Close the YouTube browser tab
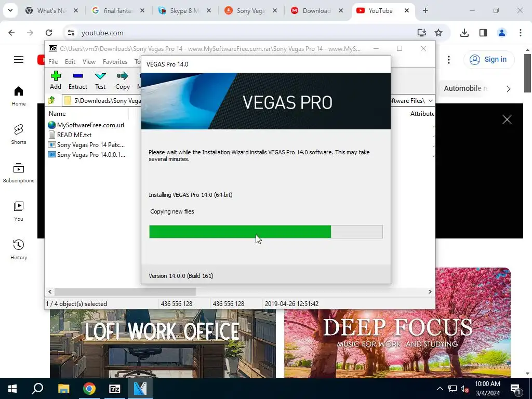Screen dimensions: 532x399 tap(406, 11)
